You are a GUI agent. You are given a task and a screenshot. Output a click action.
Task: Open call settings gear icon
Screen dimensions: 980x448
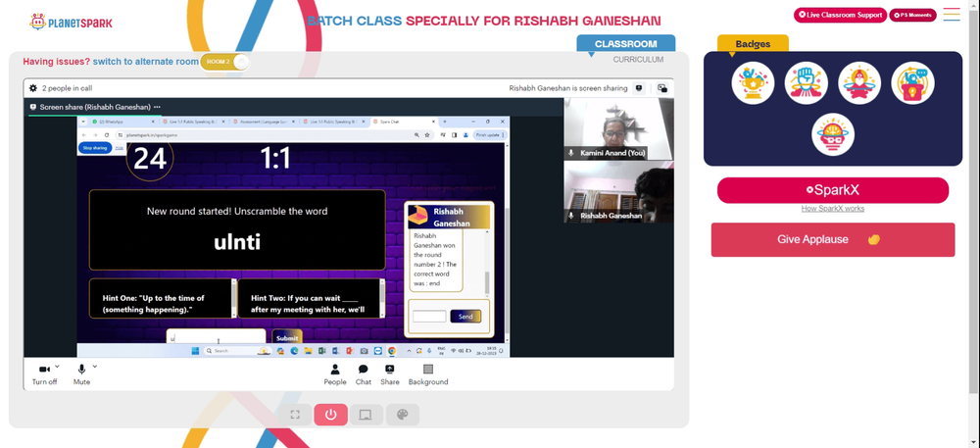(x=33, y=88)
